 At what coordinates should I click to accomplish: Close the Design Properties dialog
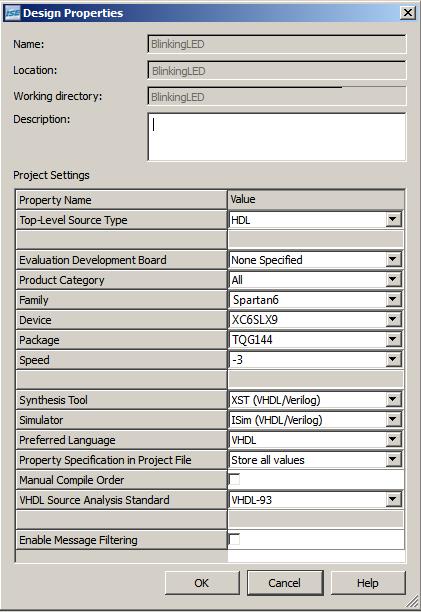point(407,13)
